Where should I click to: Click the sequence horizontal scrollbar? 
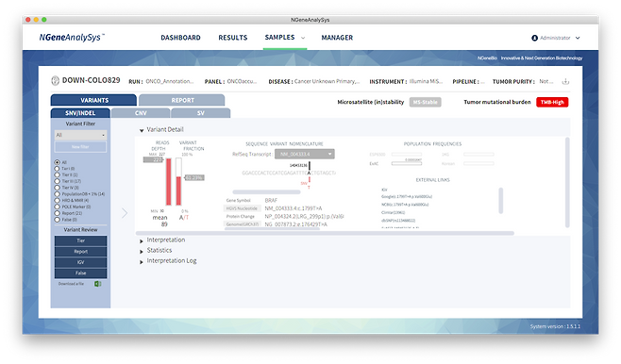(266, 191)
